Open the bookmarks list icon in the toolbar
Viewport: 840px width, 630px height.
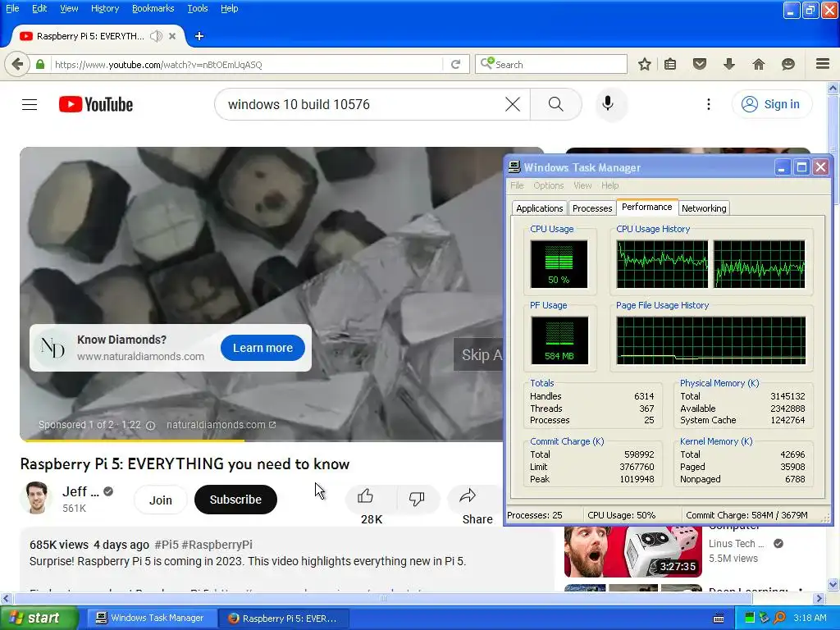pyautogui.click(x=670, y=64)
